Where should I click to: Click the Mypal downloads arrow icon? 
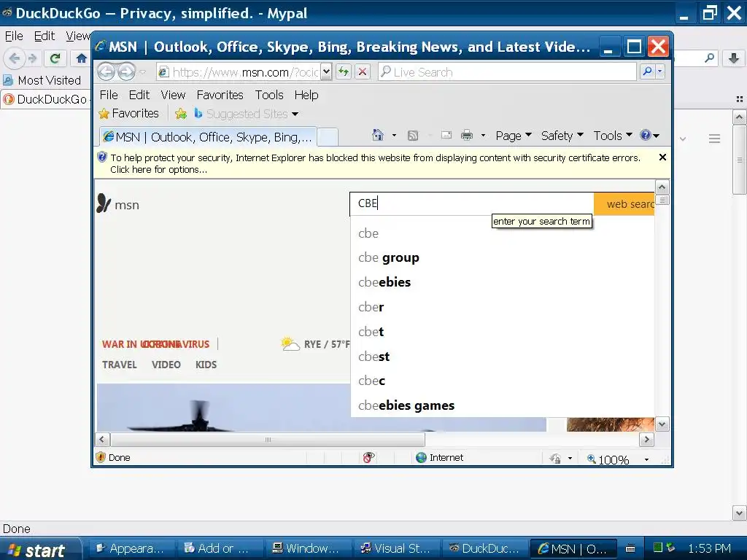[x=734, y=58]
